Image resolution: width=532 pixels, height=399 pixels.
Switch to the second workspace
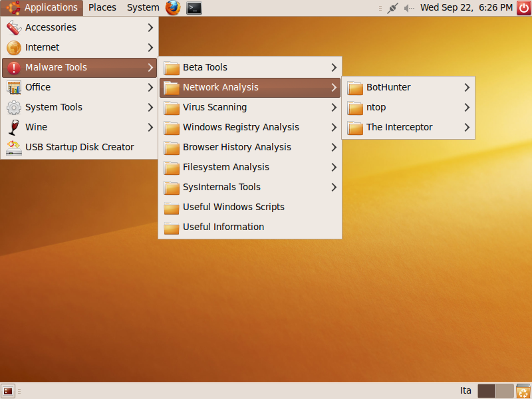pyautogui.click(x=505, y=391)
